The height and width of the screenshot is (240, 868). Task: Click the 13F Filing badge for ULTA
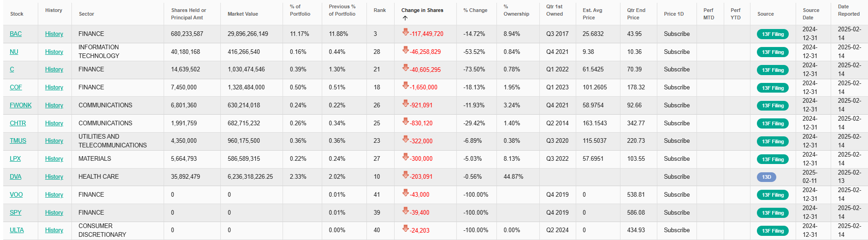[x=773, y=231]
